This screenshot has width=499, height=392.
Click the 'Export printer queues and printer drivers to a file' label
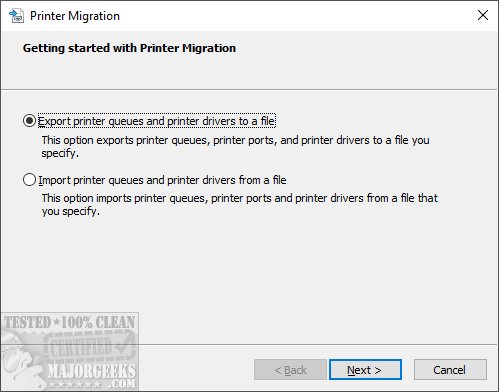(157, 121)
